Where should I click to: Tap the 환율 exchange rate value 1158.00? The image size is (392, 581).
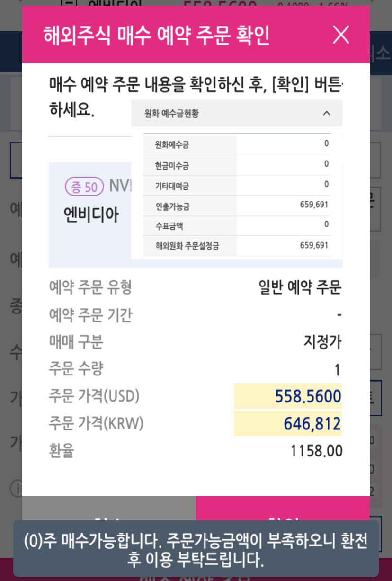pyautogui.click(x=316, y=451)
